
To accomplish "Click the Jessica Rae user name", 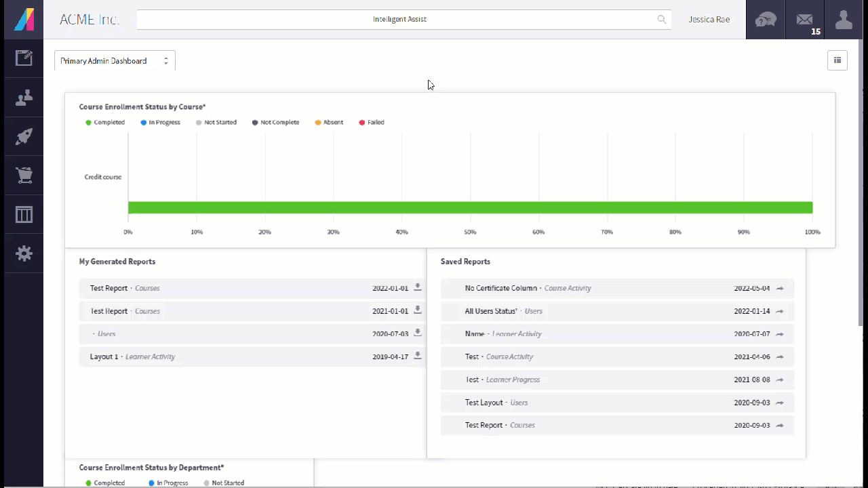I will pos(709,19).
